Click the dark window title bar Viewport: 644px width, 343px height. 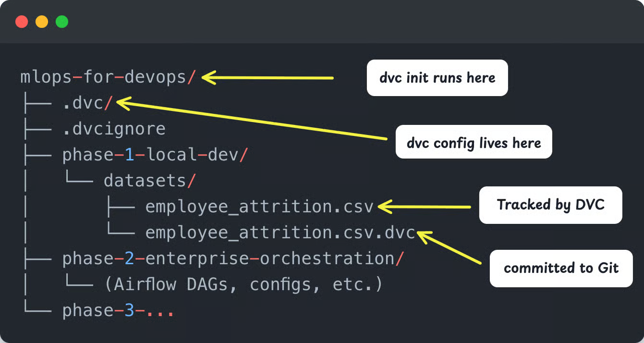[x=322, y=21]
